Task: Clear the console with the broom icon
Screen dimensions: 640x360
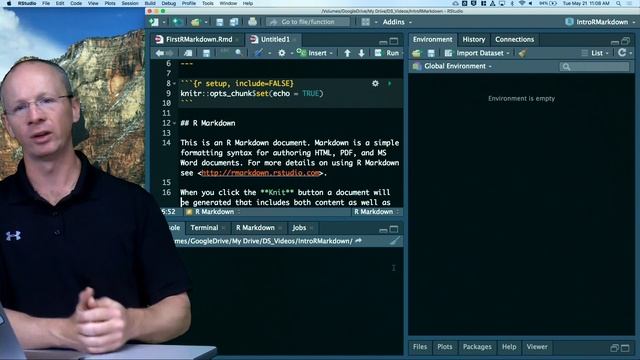Action: [394, 241]
